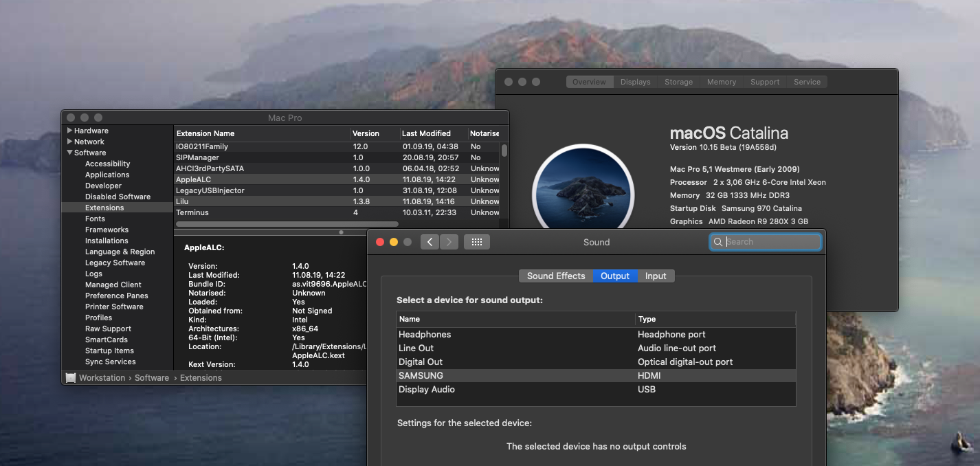This screenshot has height=466, width=980.
Task: Click the search magnifier icon in Sound window
Action: tap(718, 242)
